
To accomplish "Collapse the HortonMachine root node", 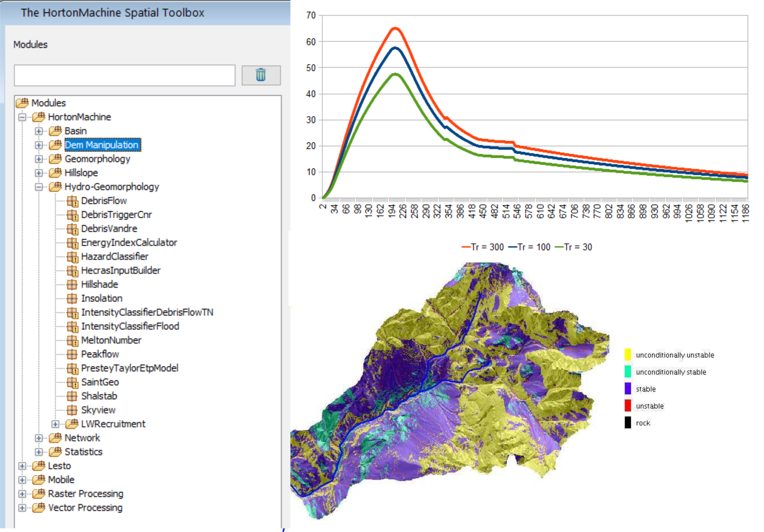I will tap(22, 117).
